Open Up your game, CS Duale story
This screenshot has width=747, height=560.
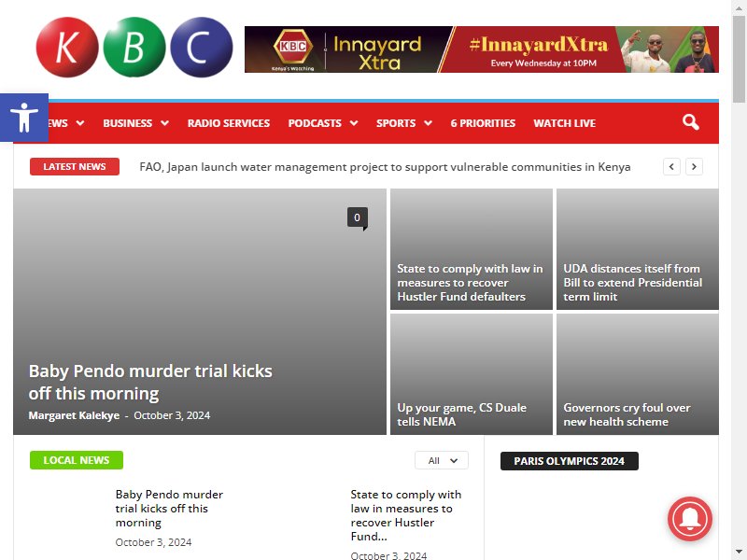461,414
